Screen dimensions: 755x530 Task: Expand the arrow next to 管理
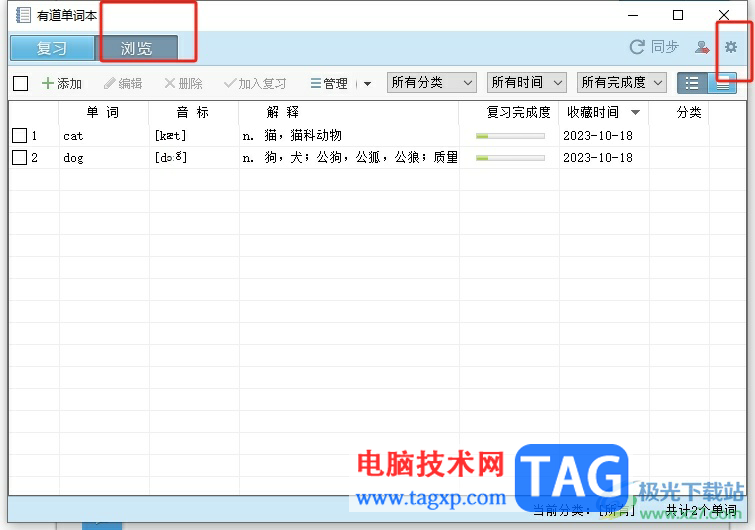click(x=367, y=84)
